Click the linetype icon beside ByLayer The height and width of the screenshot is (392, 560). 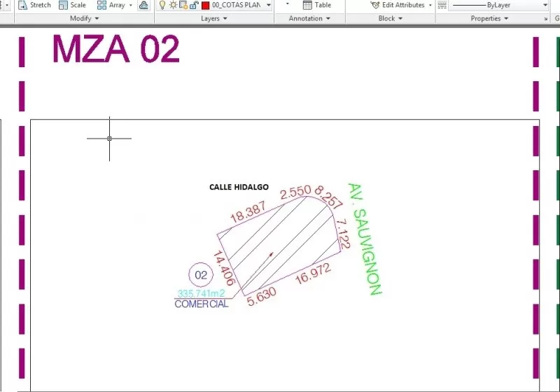[443, 5]
